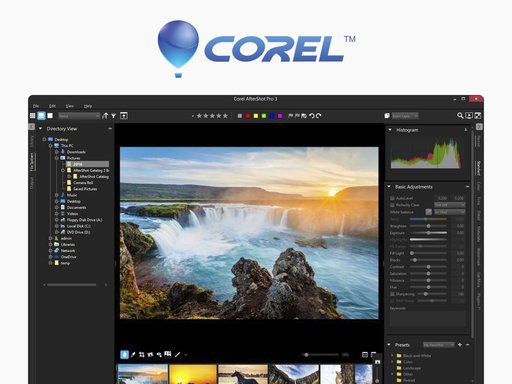The image size is (512, 384).
Task: Apply the red color label swatch
Action: 248,116
